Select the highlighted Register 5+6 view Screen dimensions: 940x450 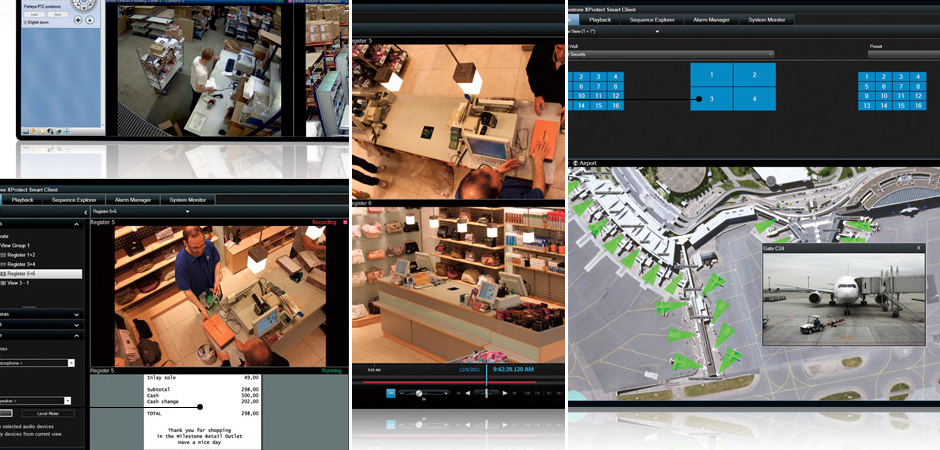(x=41, y=273)
